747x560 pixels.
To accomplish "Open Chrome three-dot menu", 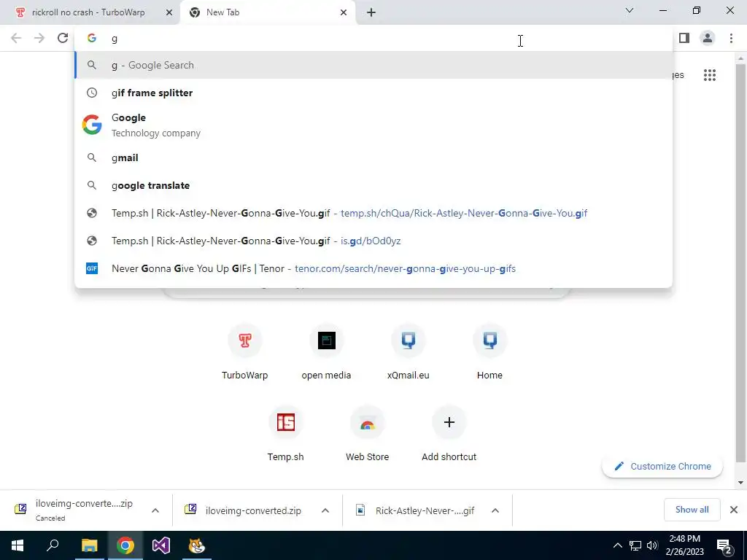I will coord(731,38).
